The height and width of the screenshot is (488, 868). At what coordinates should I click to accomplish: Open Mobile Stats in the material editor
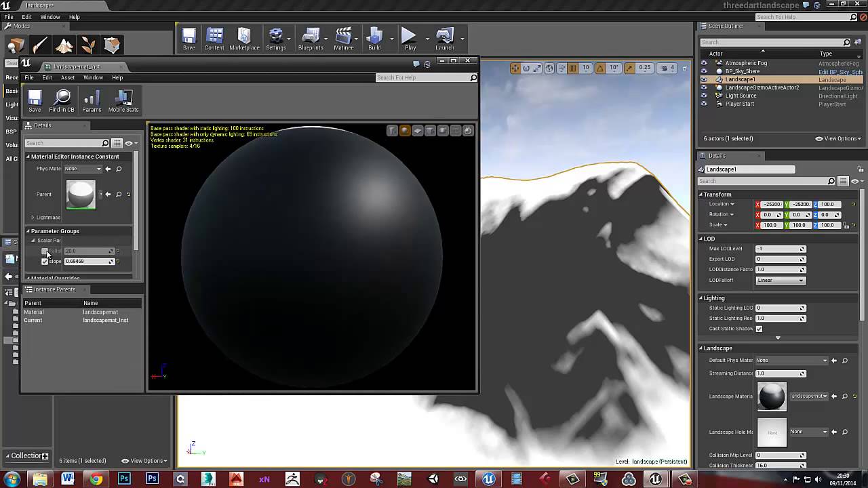coord(123,101)
